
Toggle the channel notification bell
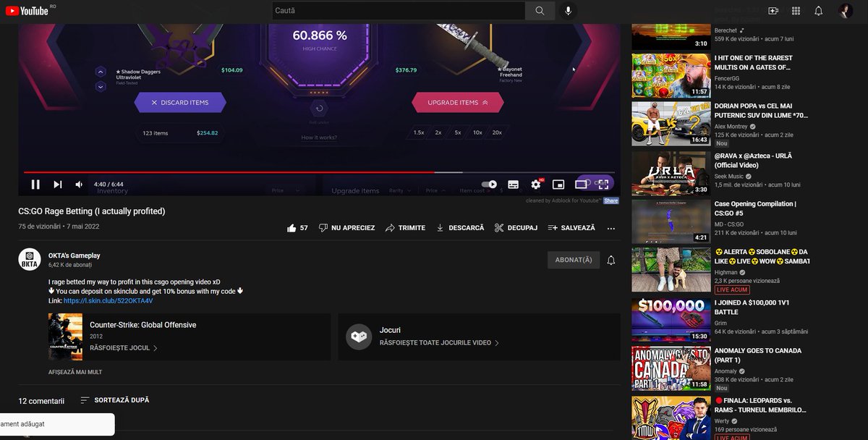pos(611,260)
